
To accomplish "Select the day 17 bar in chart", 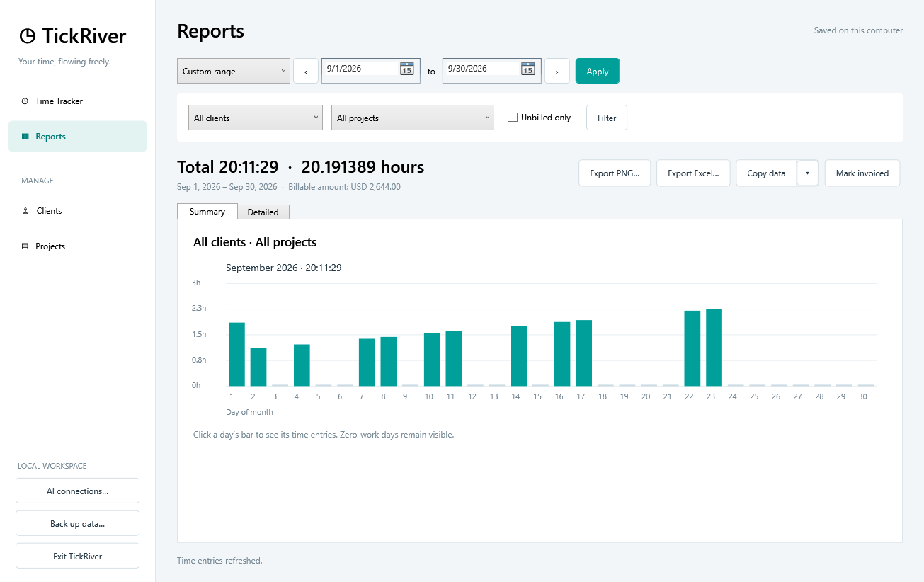I will tap(584, 353).
